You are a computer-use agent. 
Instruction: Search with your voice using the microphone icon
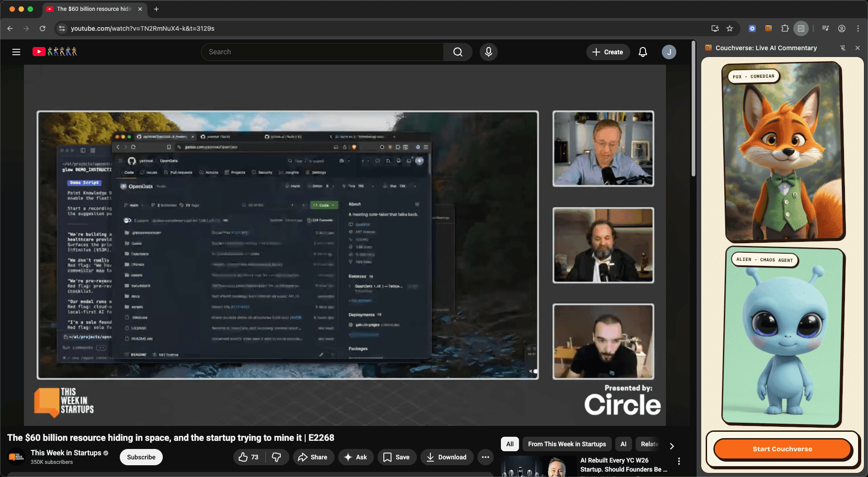click(x=488, y=52)
